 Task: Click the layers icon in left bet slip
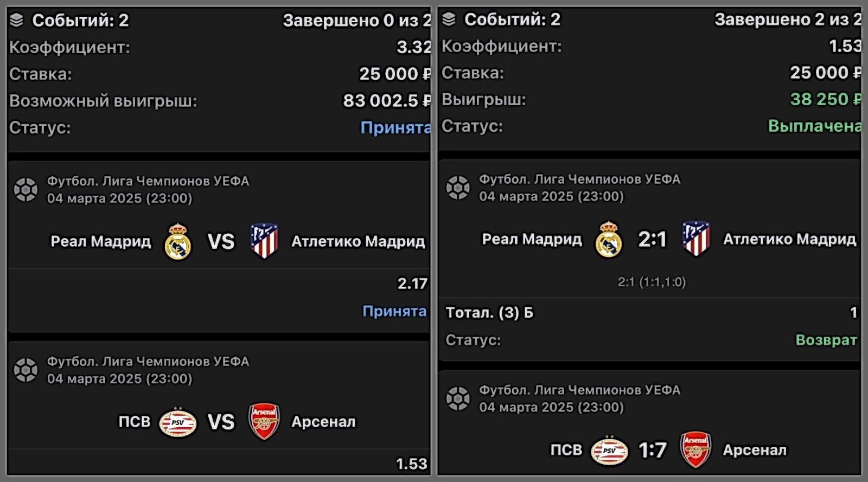pyautogui.click(x=17, y=21)
